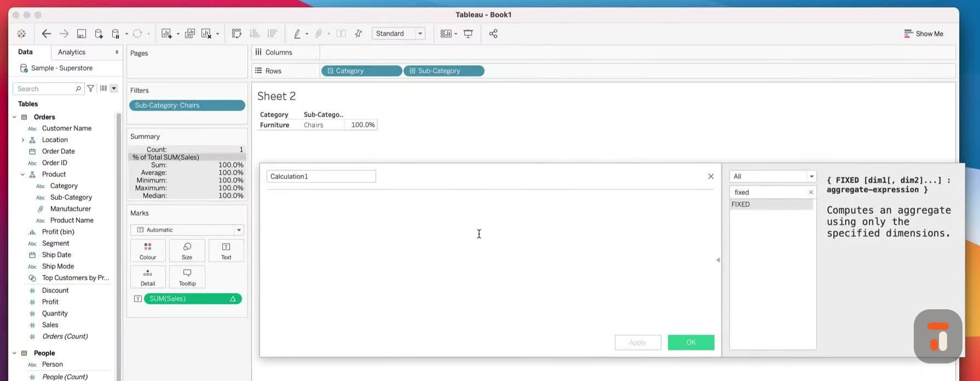Image resolution: width=980 pixels, height=381 pixels.
Task: Click the Apply button in calculation editor
Action: 638,343
